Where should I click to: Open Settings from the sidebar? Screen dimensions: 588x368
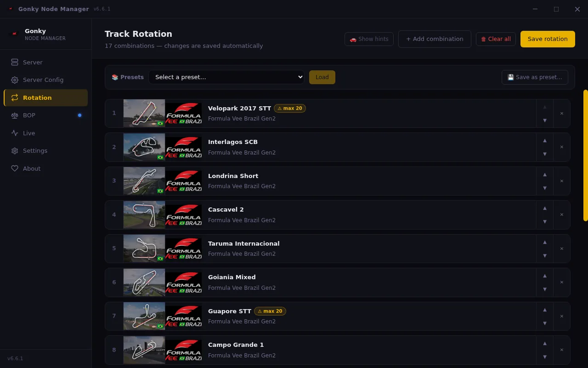(45, 150)
